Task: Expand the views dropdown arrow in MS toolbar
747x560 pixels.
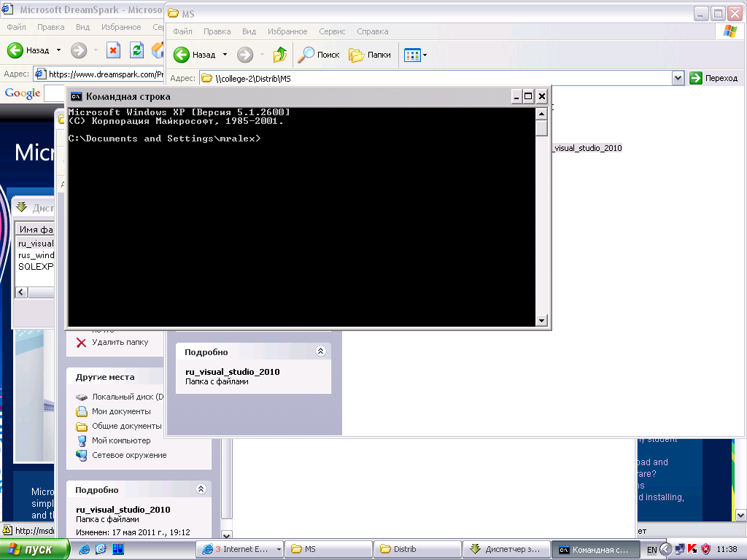Action: click(425, 55)
